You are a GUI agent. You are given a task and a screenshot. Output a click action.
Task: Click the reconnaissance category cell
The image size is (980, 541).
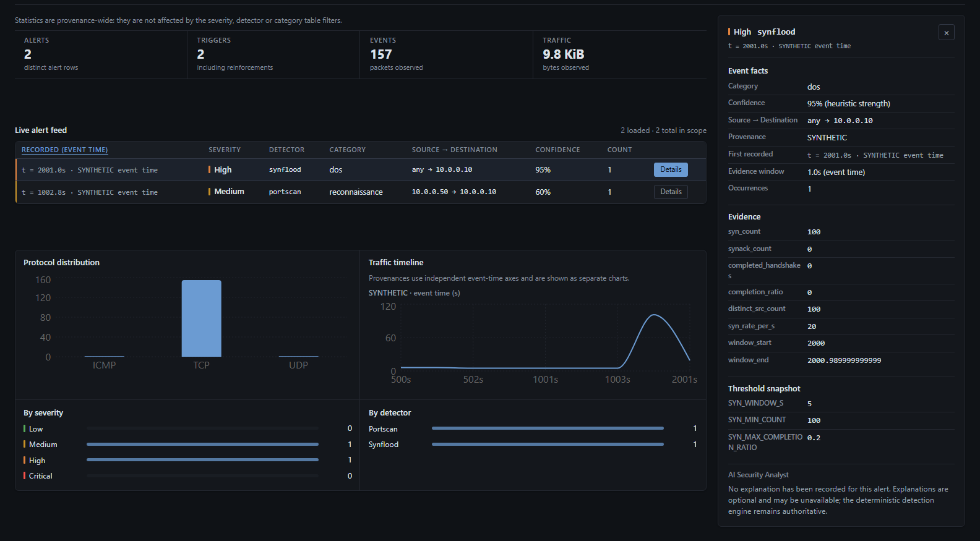[x=356, y=192]
